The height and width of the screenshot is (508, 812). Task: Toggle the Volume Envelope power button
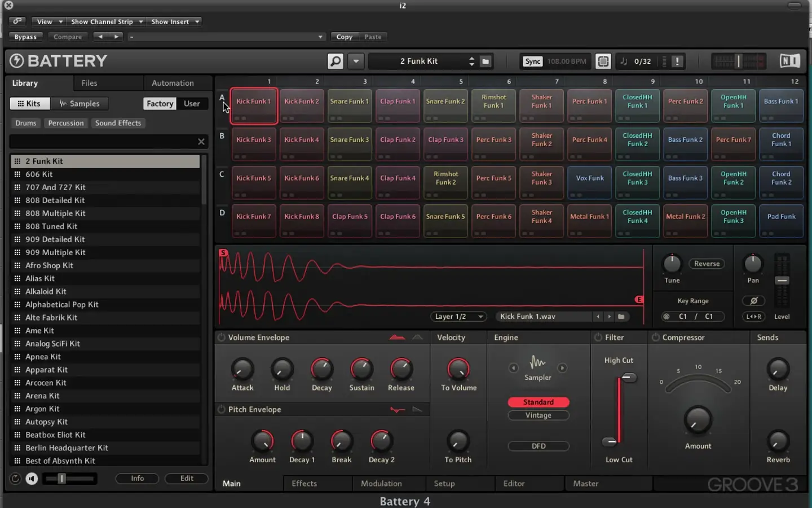tap(222, 338)
